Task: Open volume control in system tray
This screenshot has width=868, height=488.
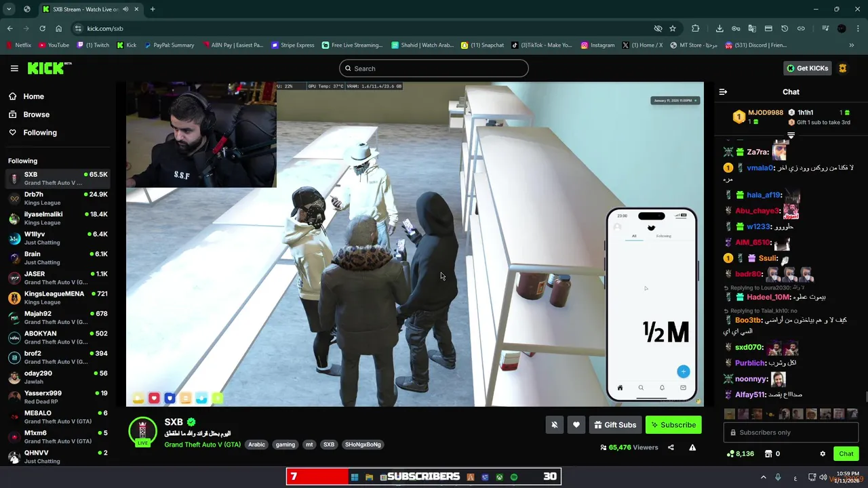Action: click(x=823, y=477)
